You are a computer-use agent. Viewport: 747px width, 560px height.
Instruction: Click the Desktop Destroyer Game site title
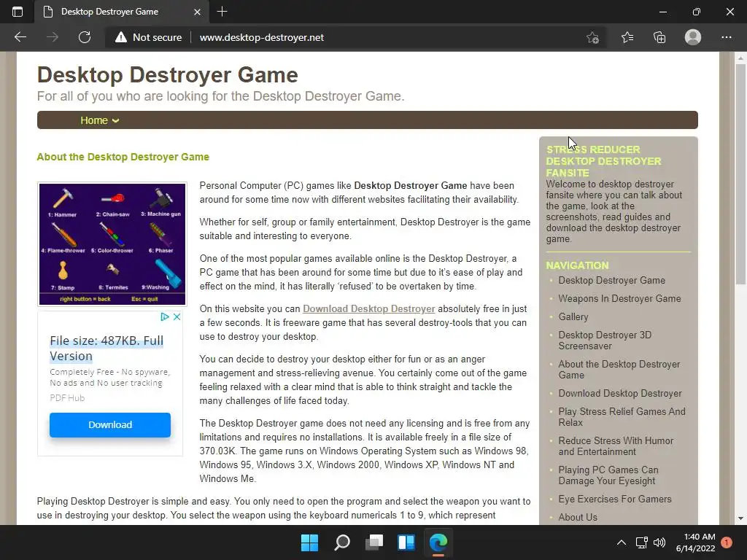[168, 75]
